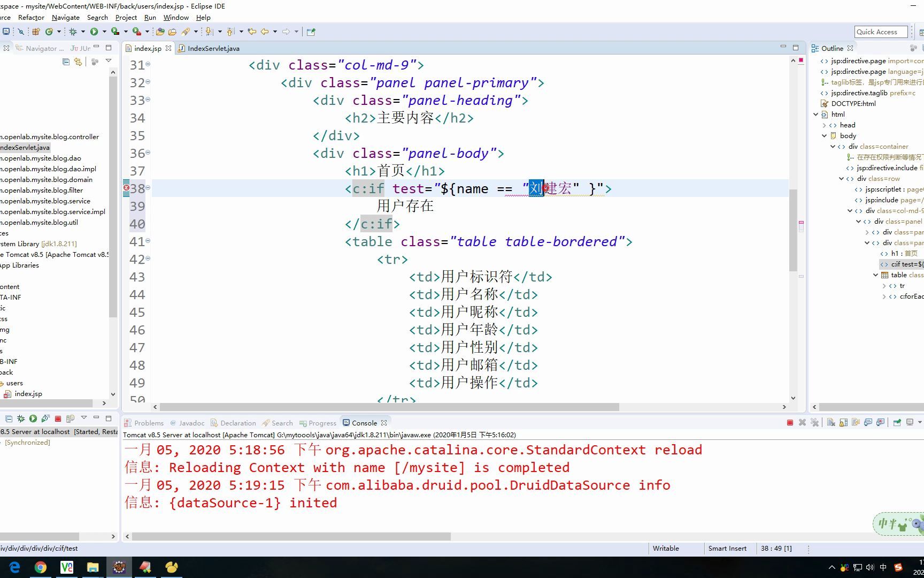Open the Navigate menu
The height and width of the screenshot is (578, 924).
click(66, 17)
